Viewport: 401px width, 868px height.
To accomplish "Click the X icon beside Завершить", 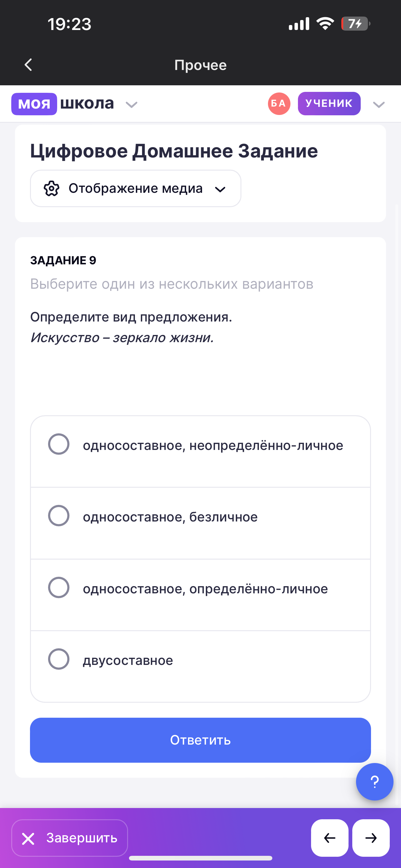I will coord(28,838).
